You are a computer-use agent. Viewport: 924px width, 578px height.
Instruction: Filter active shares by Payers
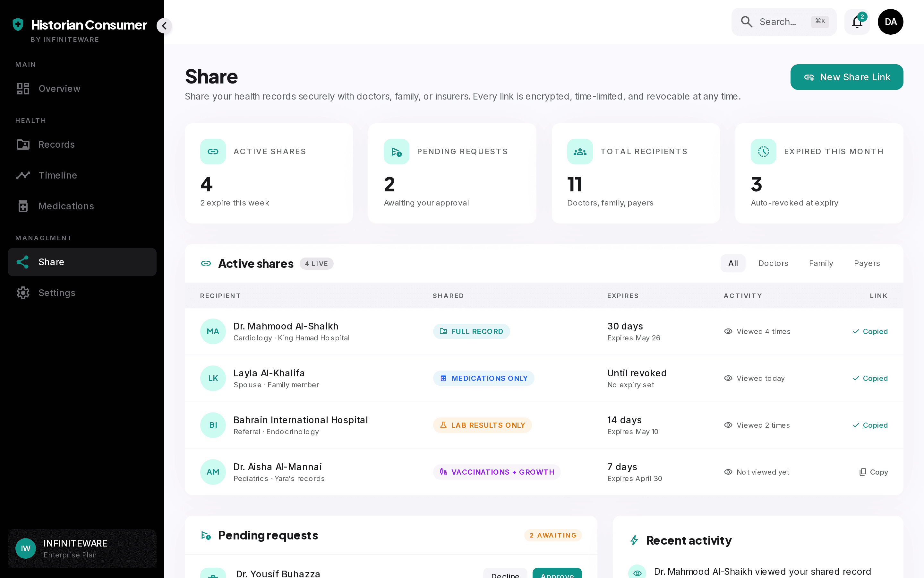[x=867, y=263]
